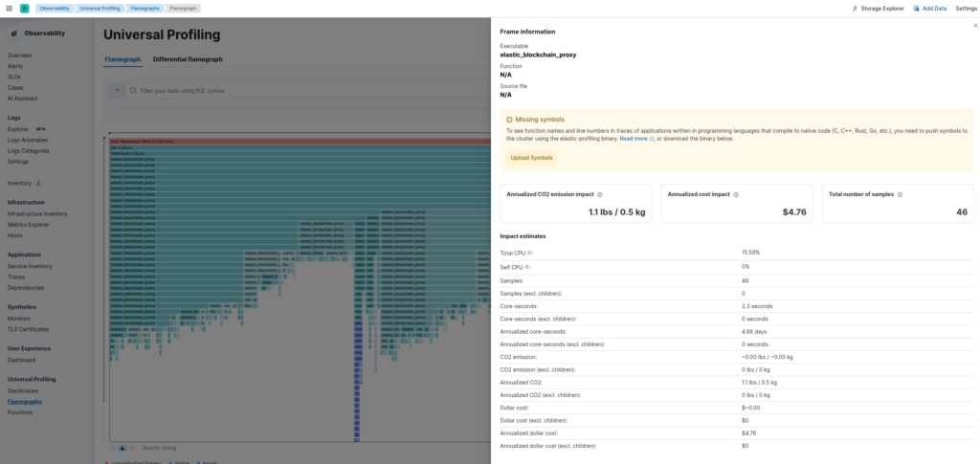Open Inventory in the sidebar
This screenshot has width=980, height=464.
coord(19,183)
